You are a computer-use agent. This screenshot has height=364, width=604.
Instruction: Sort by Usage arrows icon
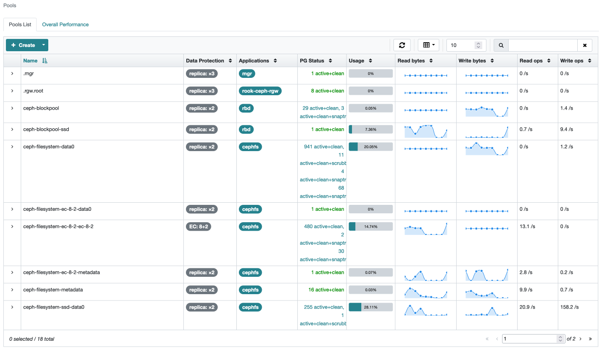click(x=371, y=61)
